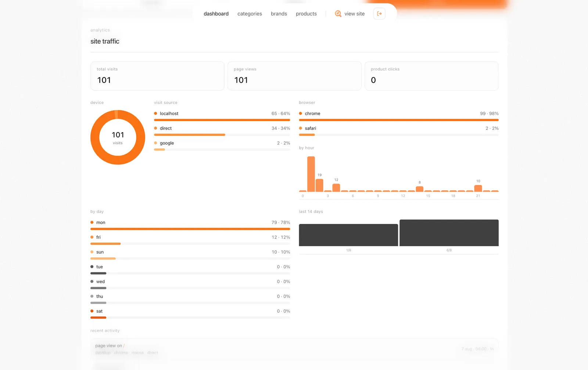Click the device donut chart
The height and width of the screenshot is (370, 588).
[x=118, y=137]
